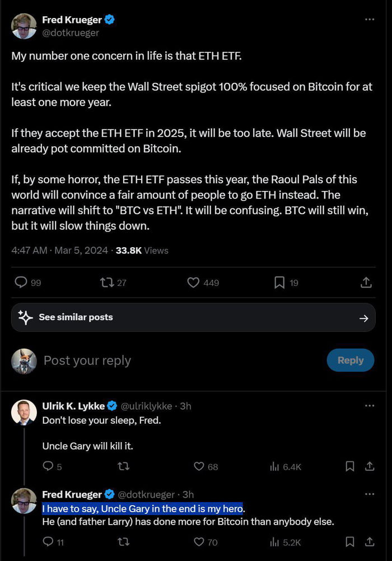This screenshot has height=561, width=392.
Task: Click the Post your reply input field
Action: (x=87, y=360)
